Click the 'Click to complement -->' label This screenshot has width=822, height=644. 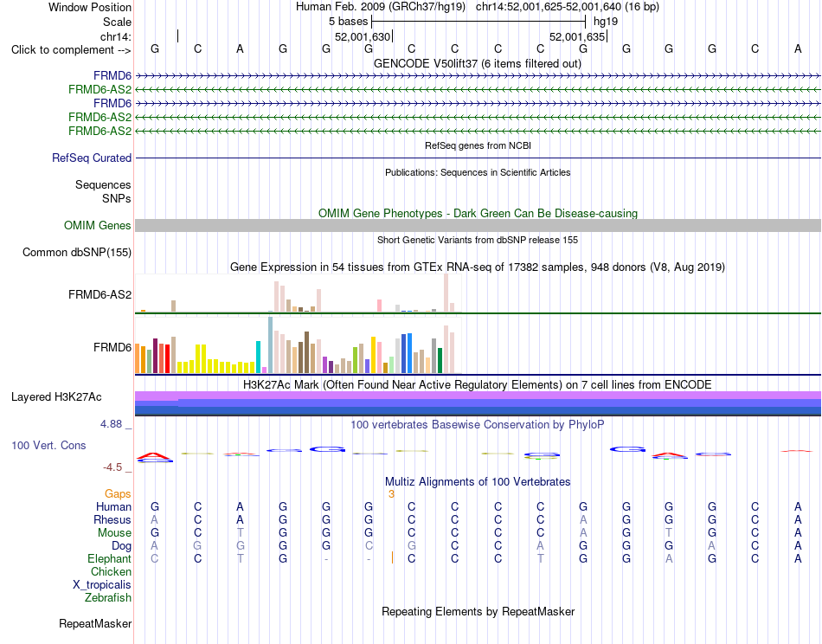tap(71, 50)
